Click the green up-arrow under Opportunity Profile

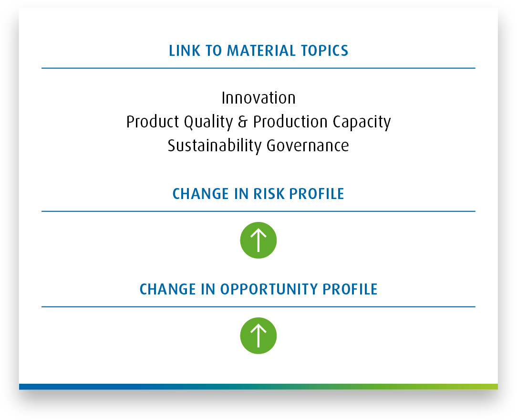tap(258, 336)
